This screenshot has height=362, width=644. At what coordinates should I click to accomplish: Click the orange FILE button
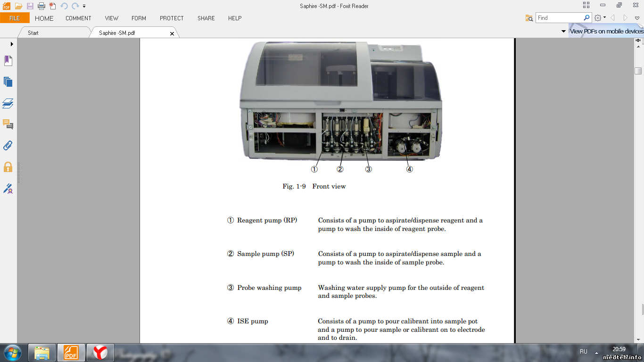pos(15,18)
